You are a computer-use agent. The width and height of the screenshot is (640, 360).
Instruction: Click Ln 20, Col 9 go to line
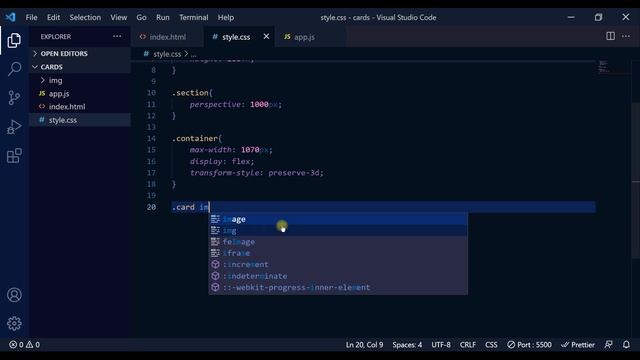point(364,344)
